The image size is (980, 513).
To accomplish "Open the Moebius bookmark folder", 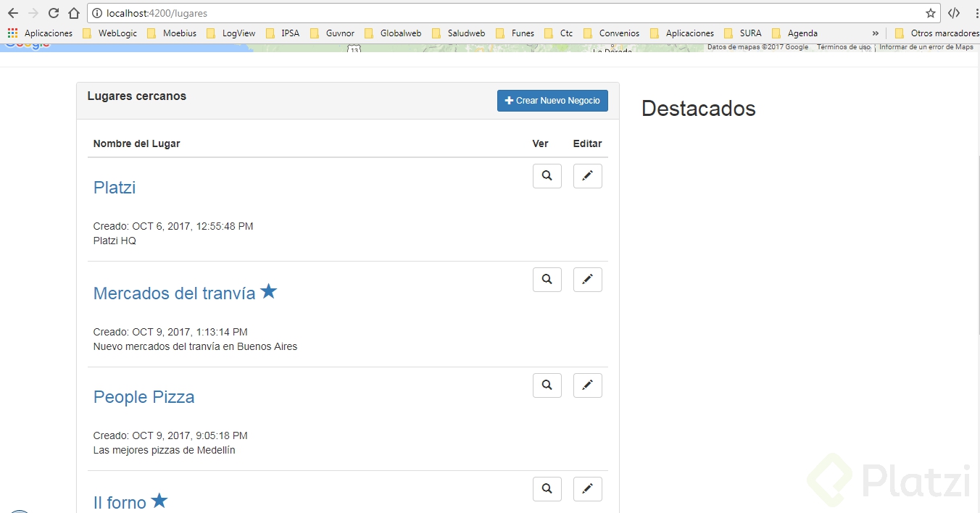I will tap(172, 33).
